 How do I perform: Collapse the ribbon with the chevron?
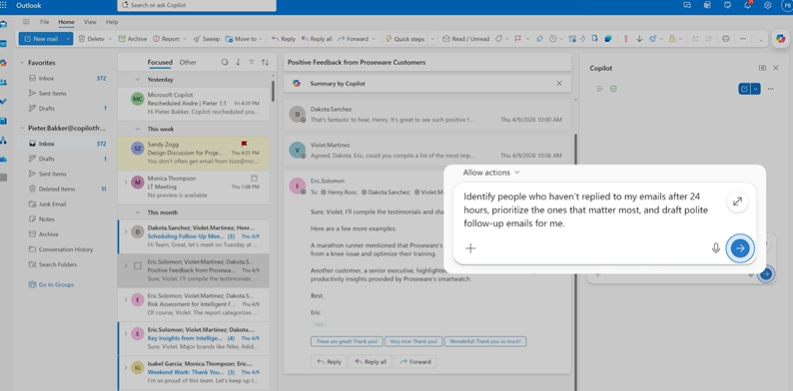point(761,39)
